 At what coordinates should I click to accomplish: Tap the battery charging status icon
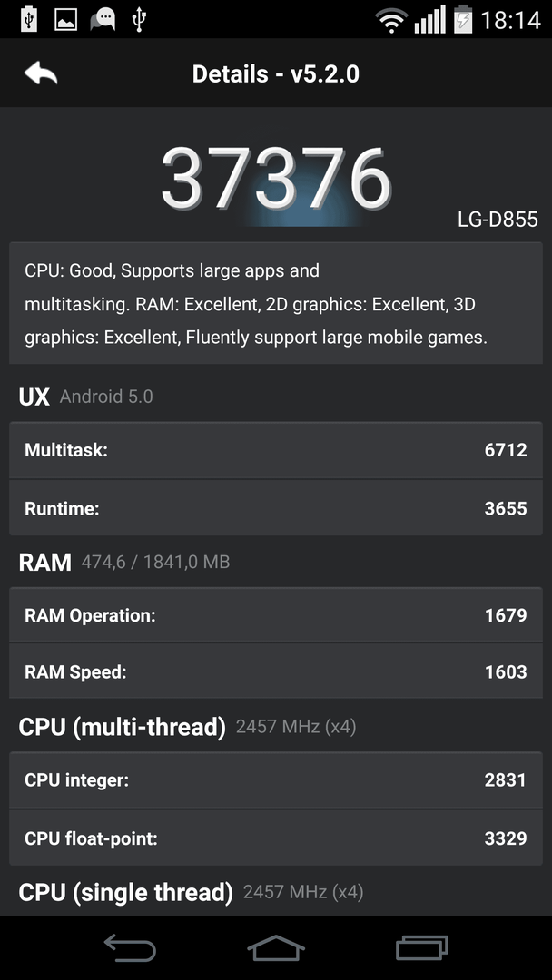[x=463, y=19]
